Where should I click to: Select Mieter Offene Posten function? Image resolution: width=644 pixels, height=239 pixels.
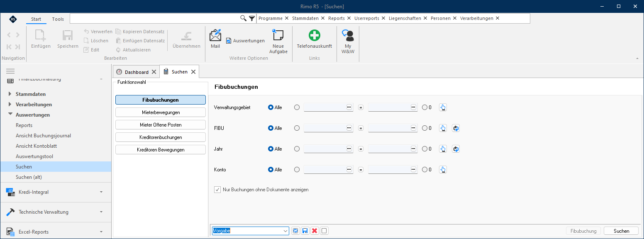[161, 125]
